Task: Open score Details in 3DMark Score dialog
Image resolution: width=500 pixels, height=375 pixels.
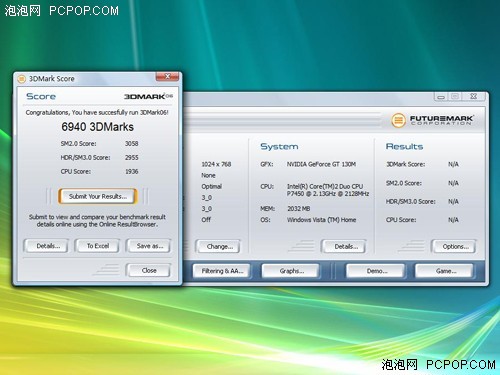Action: [47, 246]
